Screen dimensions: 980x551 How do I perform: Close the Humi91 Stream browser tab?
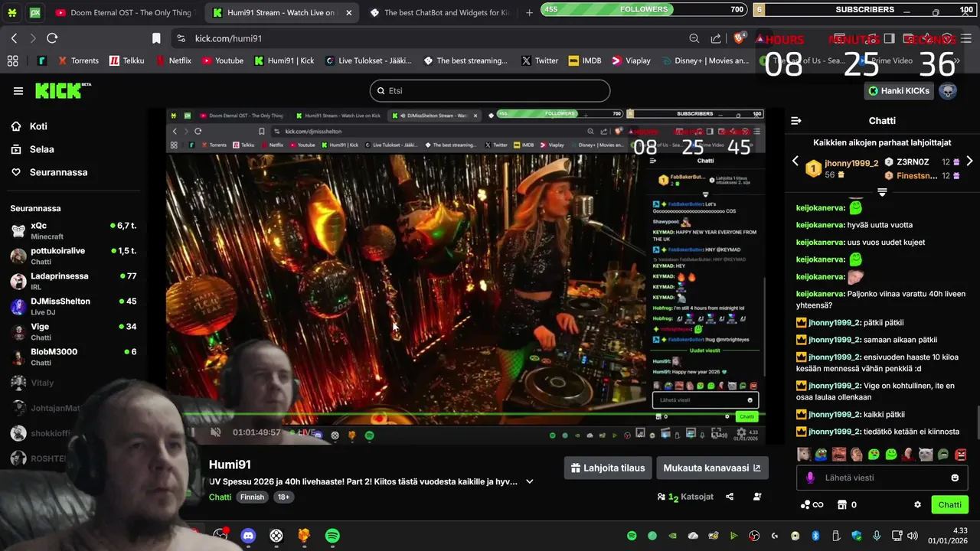(x=349, y=13)
